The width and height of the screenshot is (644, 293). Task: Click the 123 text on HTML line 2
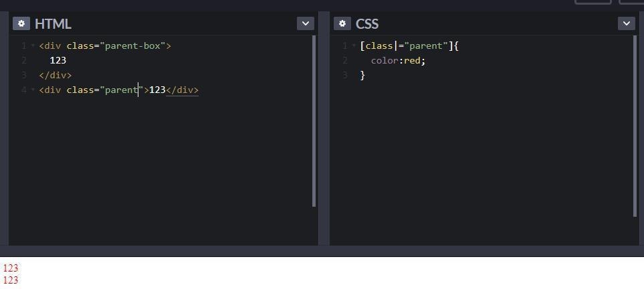[x=58, y=61]
